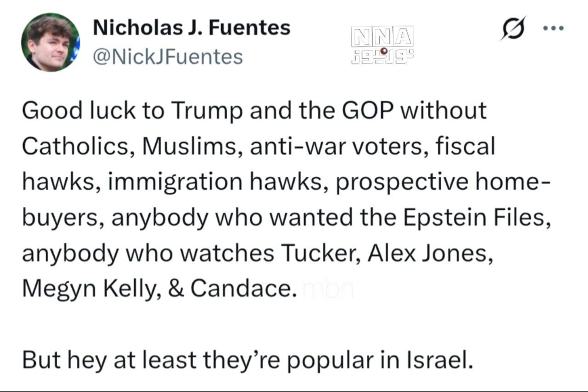This screenshot has height=392, width=588.
Task: Click the faint mbn watermark
Action: (x=326, y=290)
